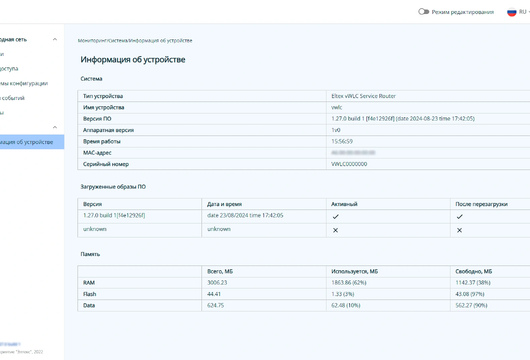The height and width of the screenshot is (360, 530).
Task: Click the RAM row label
Action: (x=89, y=283)
